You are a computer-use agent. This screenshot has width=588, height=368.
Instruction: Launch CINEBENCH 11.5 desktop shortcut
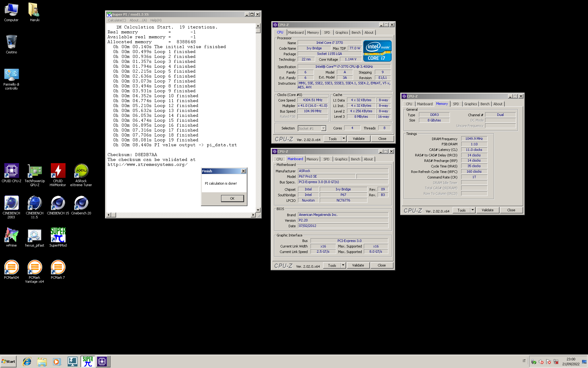click(x=35, y=207)
